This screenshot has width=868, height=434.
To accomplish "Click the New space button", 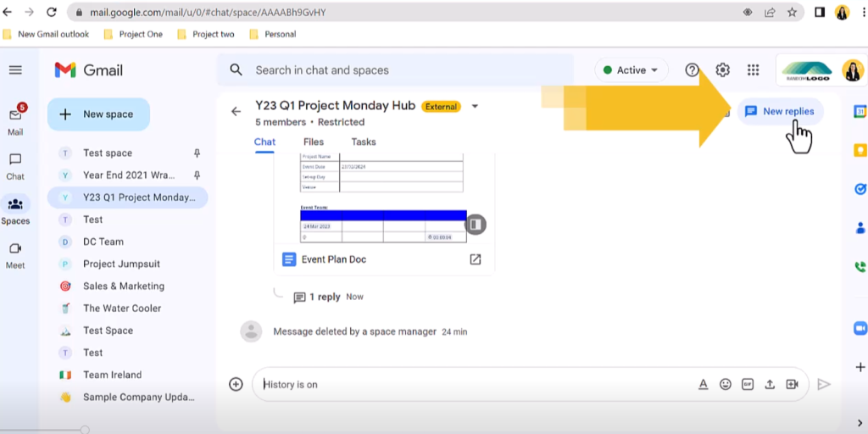I will 98,114.
